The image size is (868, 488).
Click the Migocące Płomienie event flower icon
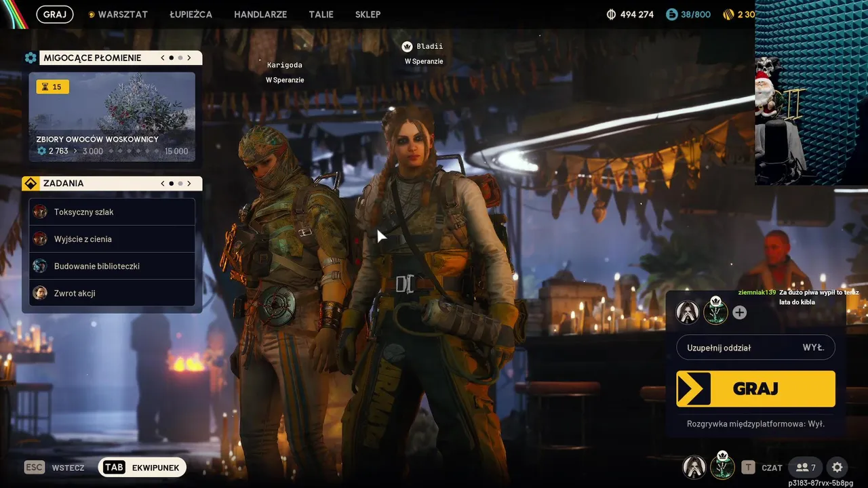[31, 58]
